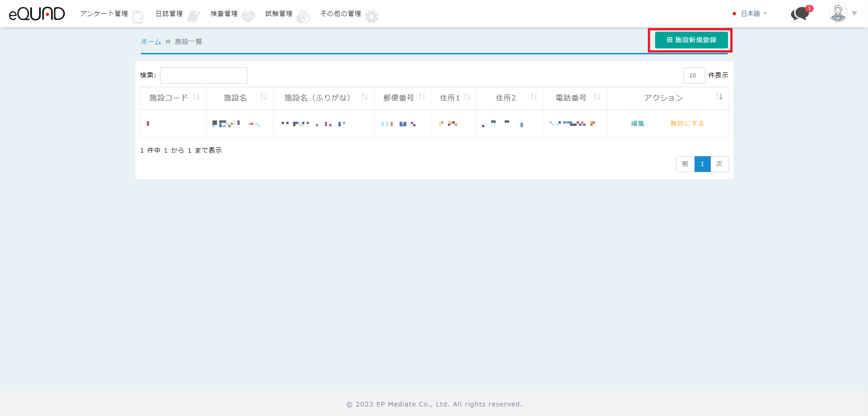
Task: Click 無効にする for the facility
Action: (x=687, y=124)
